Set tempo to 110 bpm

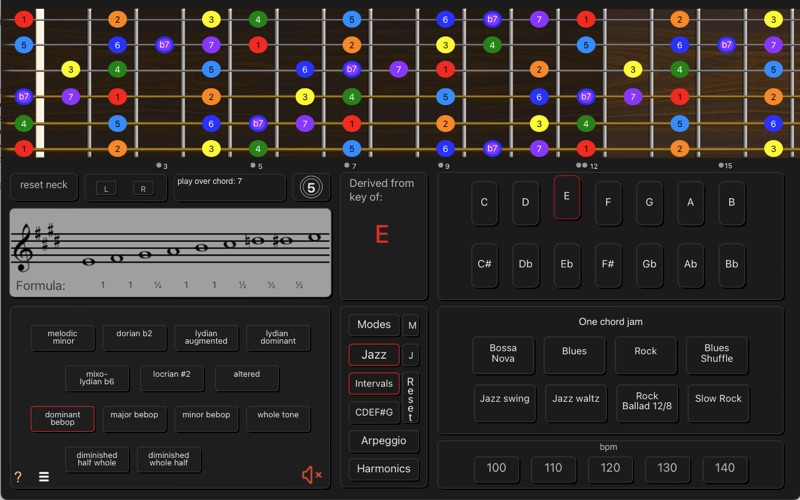[x=554, y=468]
